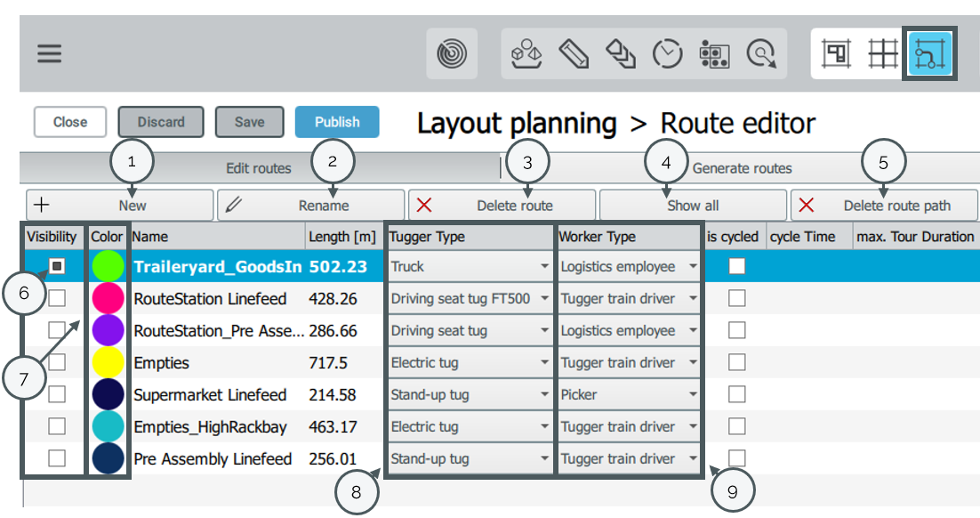Open the floor plan layout icon
980x518 pixels.
coord(836,53)
